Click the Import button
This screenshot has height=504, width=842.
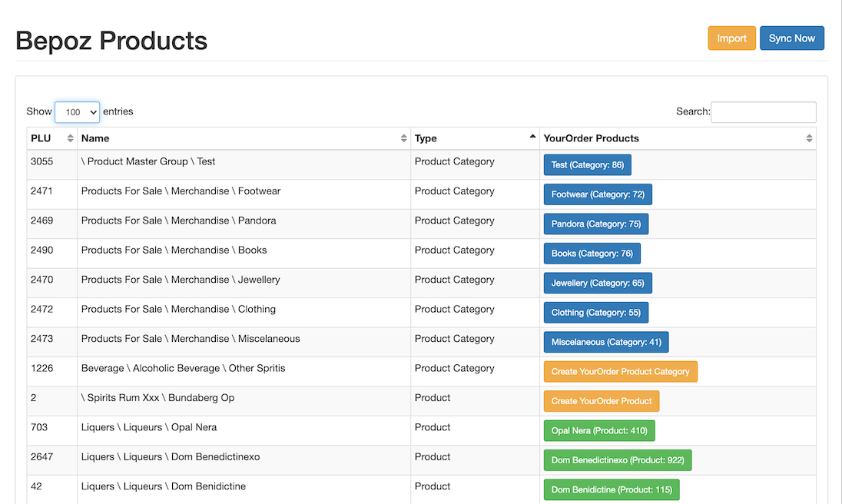731,38
